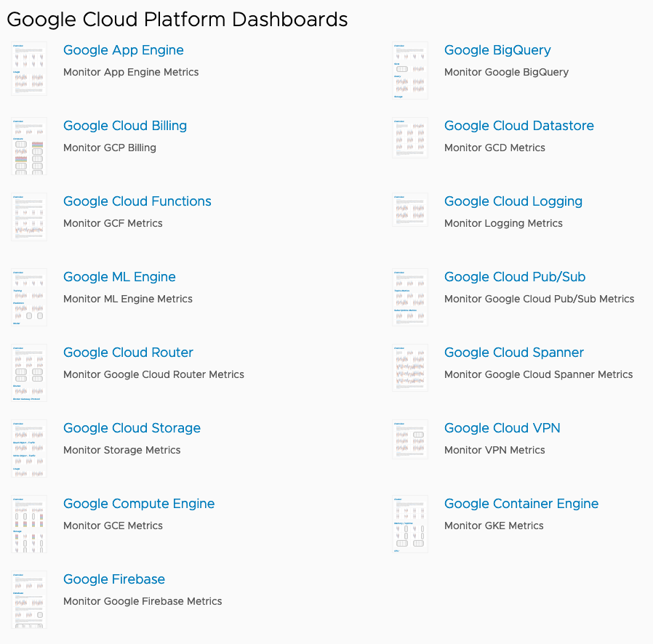The image size is (653, 644).
Task: Click the Google Compute Engine dashboard thumbnail
Action: [x=29, y=524]
